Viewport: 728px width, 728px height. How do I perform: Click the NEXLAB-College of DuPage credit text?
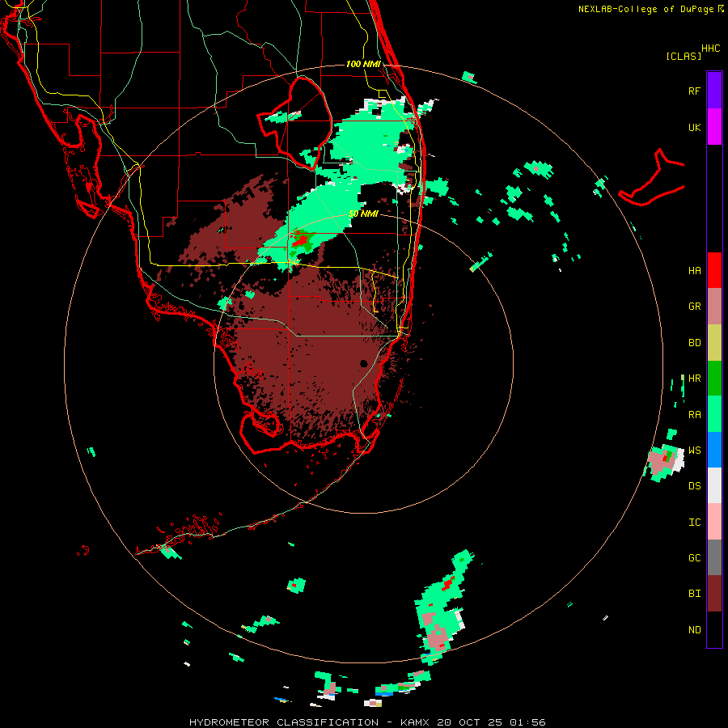645,9
